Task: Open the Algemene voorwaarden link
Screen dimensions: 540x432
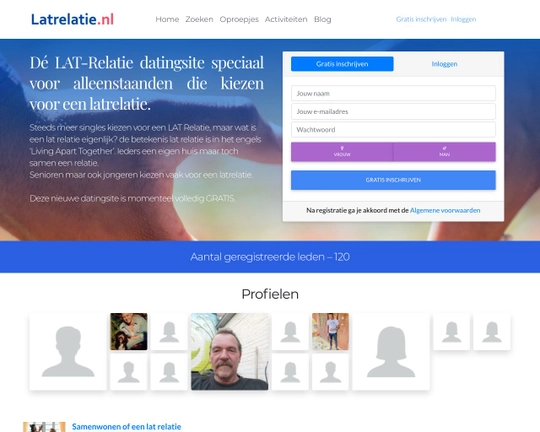Action: click(445, 210)
